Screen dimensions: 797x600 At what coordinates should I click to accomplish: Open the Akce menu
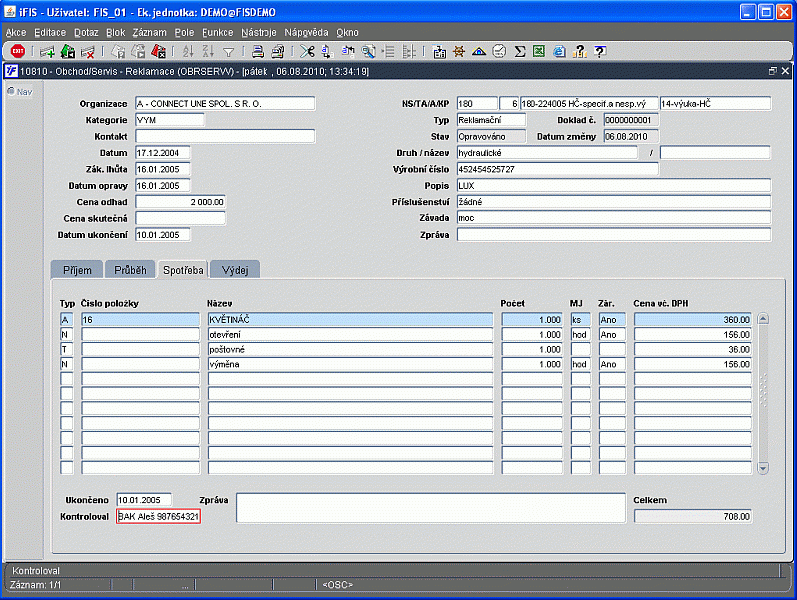tap(16, 33)
